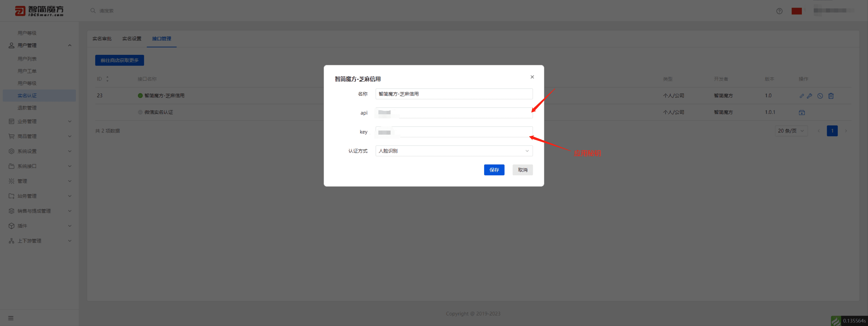Open the help question mark icon
This screenshot has width=868, height=326.
(779, 11)
